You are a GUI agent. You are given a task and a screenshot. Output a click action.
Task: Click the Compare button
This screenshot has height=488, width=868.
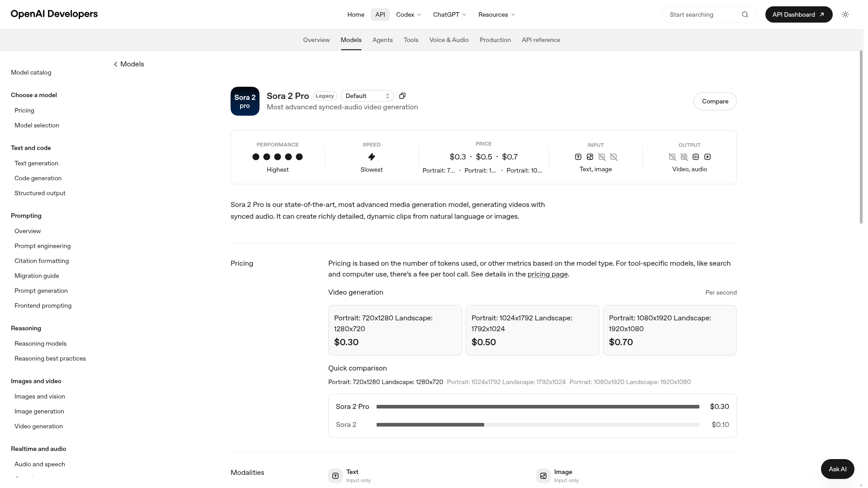click(x=715, y=101)
